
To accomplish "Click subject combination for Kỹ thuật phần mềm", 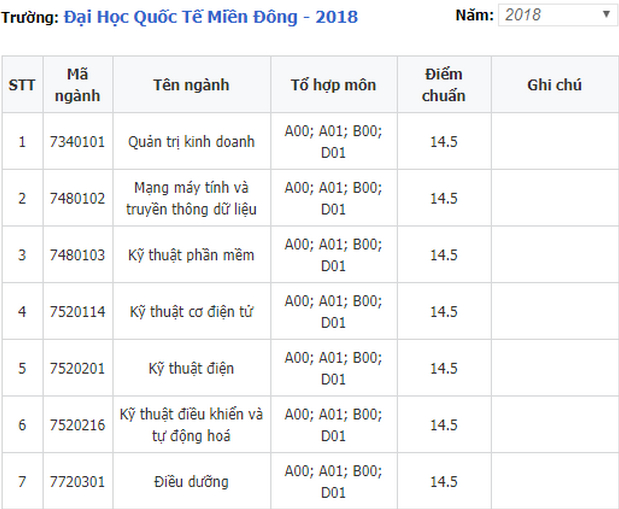I will [334, 255].
